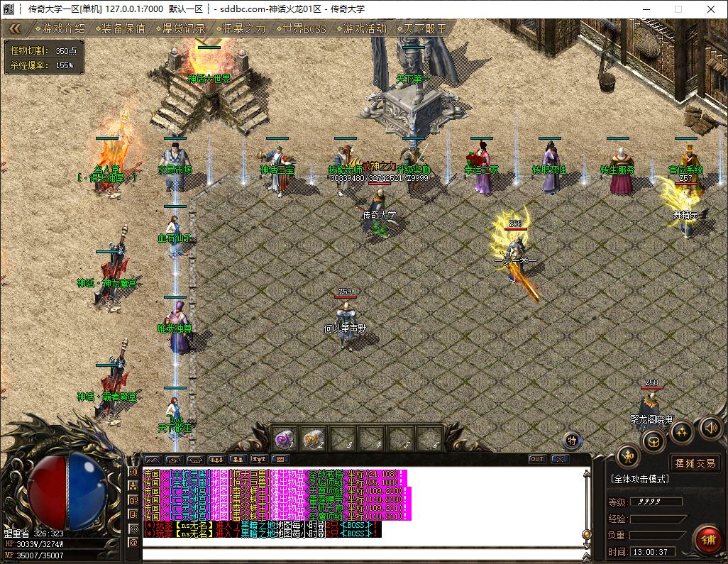This screenshot has width=728, height=564.
Task: Use the orange scroll in hotbar slot 2
Action: point(314,438)
